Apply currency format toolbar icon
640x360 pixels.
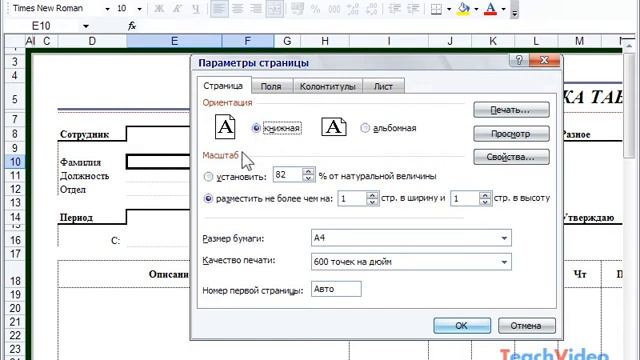click(x=298, y=9)
